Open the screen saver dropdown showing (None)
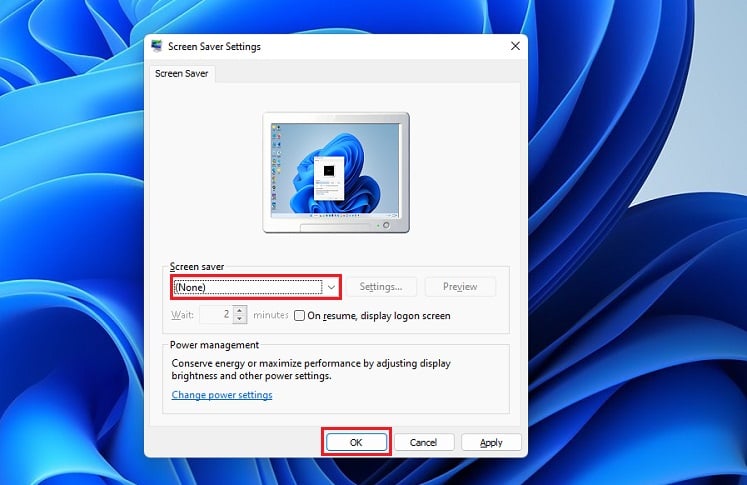This screenshot has height=485, width=747. (x=256, y=287)
